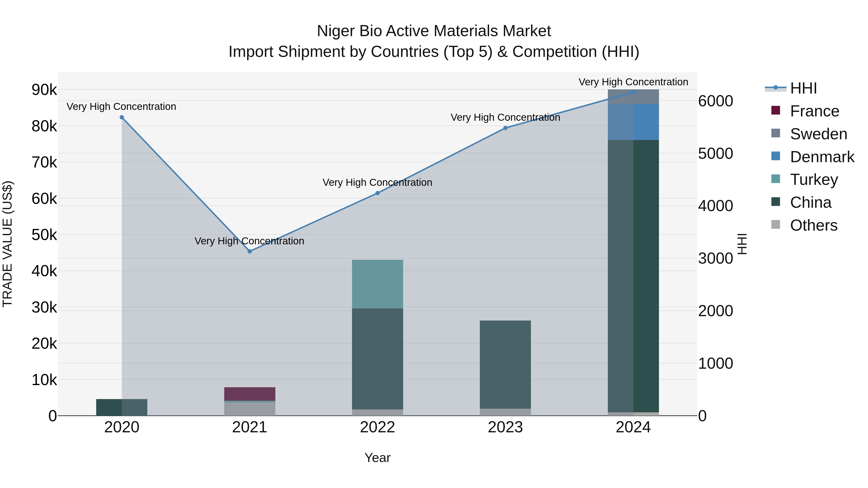Click the HHI line marker icon in legend
This screenshot has height=488, width=868.
(775, 88)
